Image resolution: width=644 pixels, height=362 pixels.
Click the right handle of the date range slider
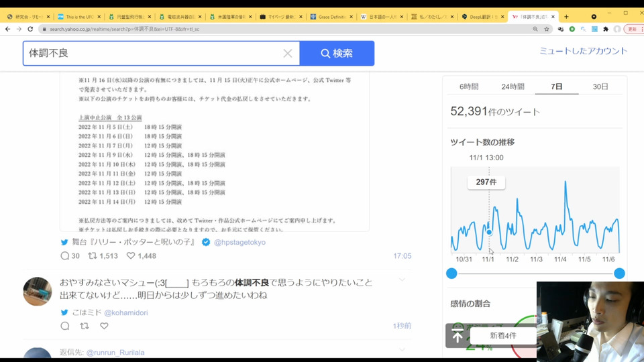point(619,274)
